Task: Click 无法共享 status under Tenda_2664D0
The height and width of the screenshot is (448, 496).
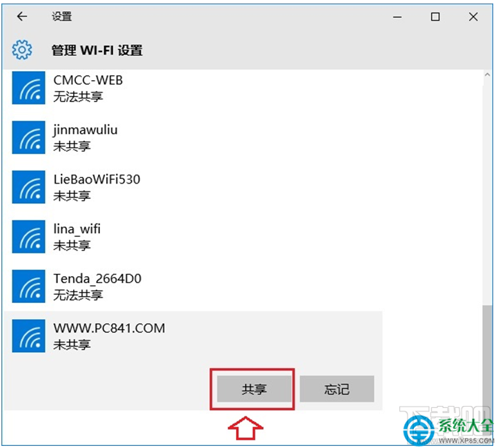Action: point(78,295)
